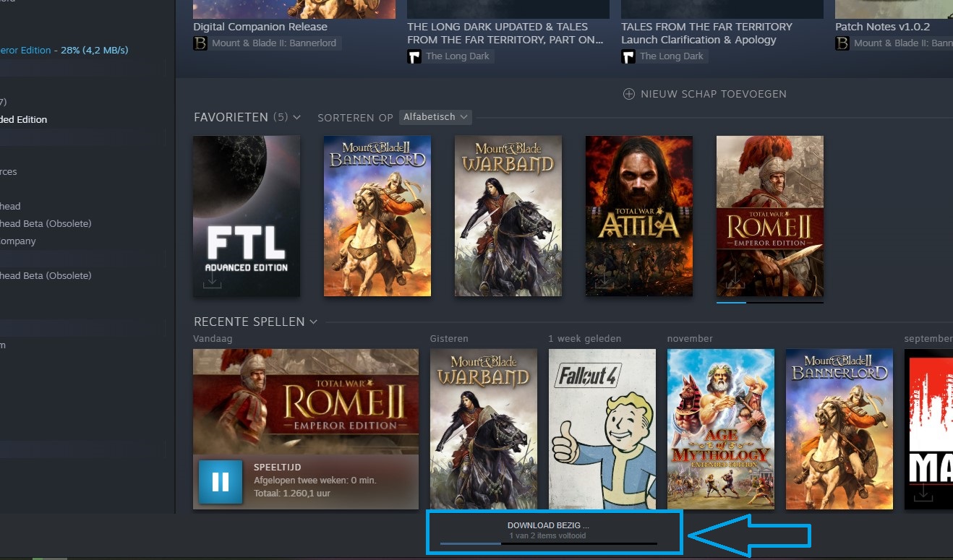Collapse the RECENTE SPELLEN shelf
The image size is (953, 560).
point(313,322)
